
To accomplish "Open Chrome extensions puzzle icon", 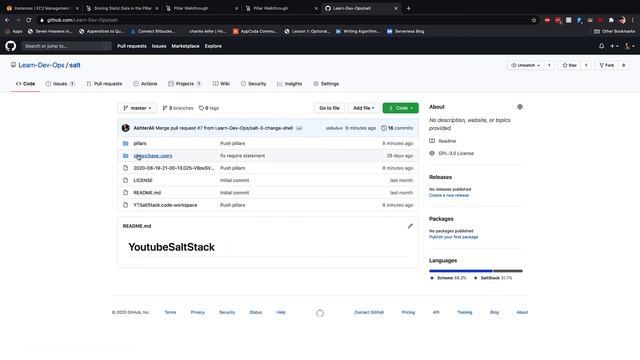I will 611,20.
